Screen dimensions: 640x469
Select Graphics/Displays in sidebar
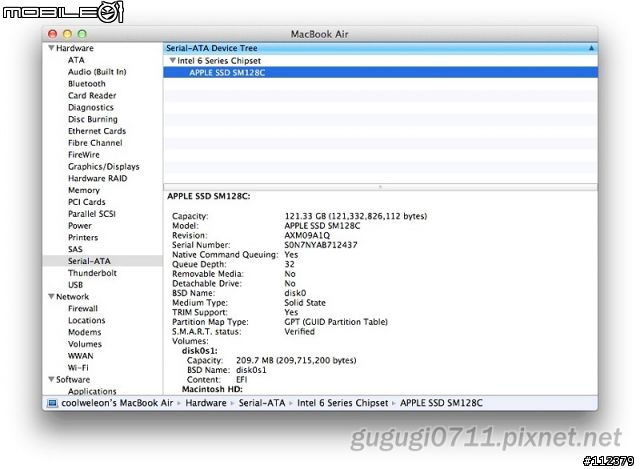point(104,167)
